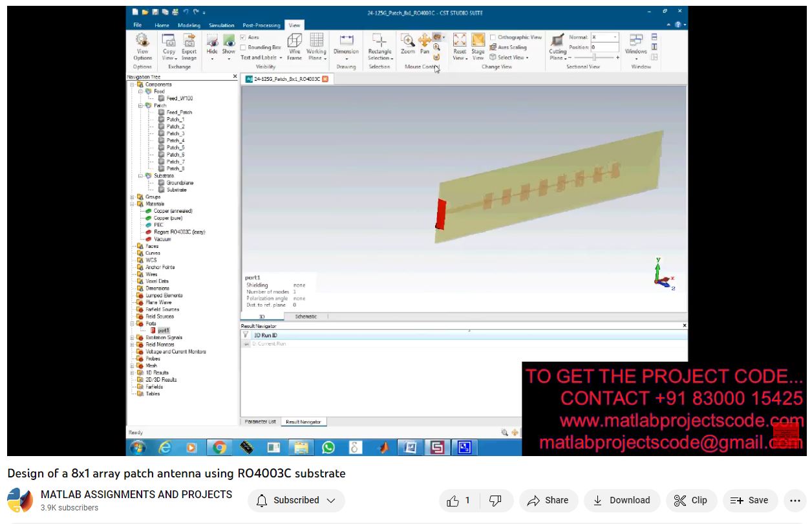Click the filter icon in Result Navigator
812x524 pixels.
(246, 336)
